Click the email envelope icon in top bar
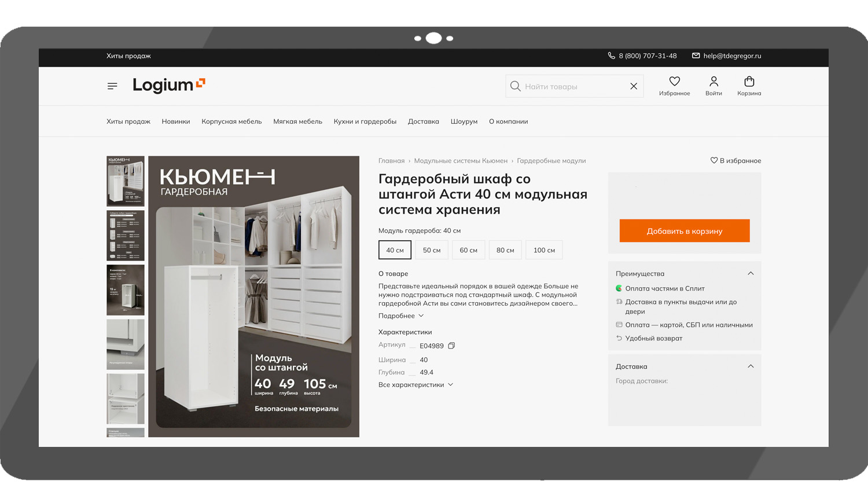The width and height of the screenshot is (868, 488). point(696,56)
